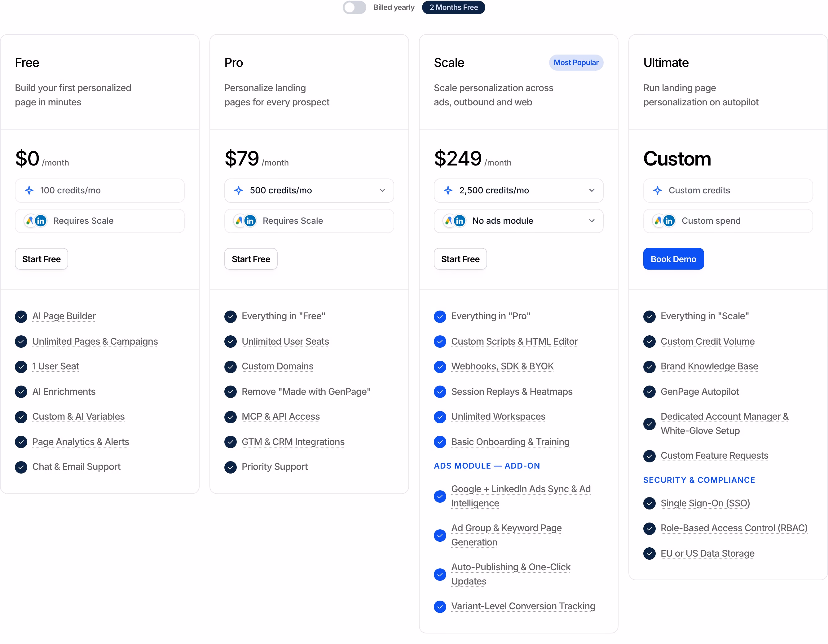This screenshot has width=828, height=644.
Task: Click the checkmark beside Chat & Email Support
Action: [21, 467]
